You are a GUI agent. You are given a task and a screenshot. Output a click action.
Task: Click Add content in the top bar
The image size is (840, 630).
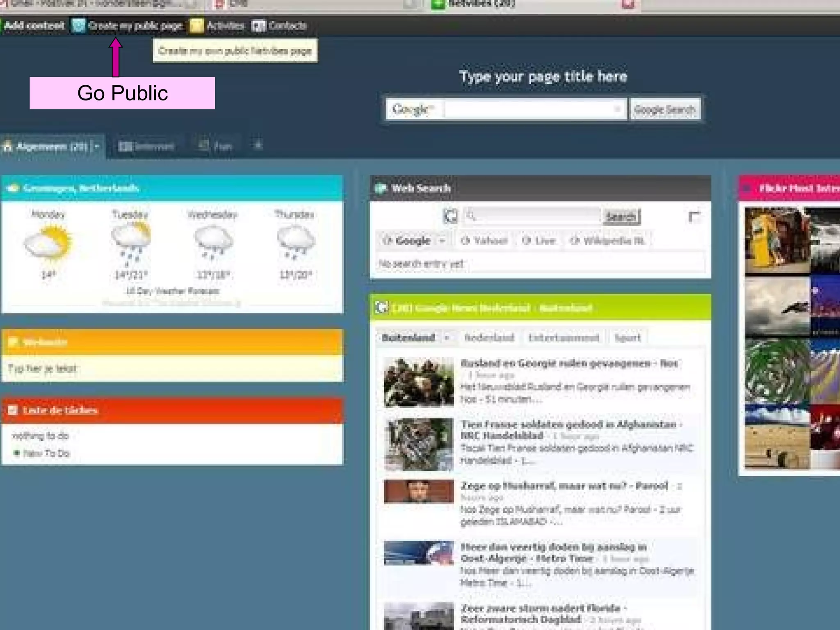(x=34, y=25)
